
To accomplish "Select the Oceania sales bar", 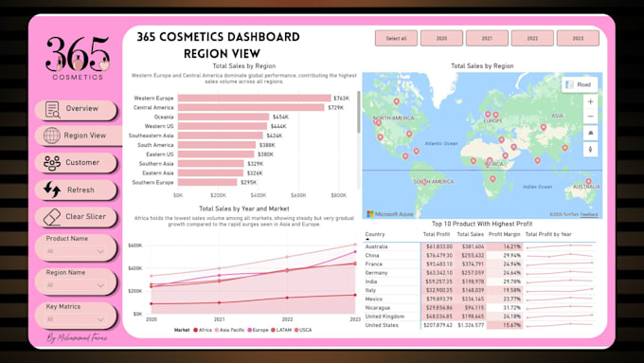I will click(224, 118).
